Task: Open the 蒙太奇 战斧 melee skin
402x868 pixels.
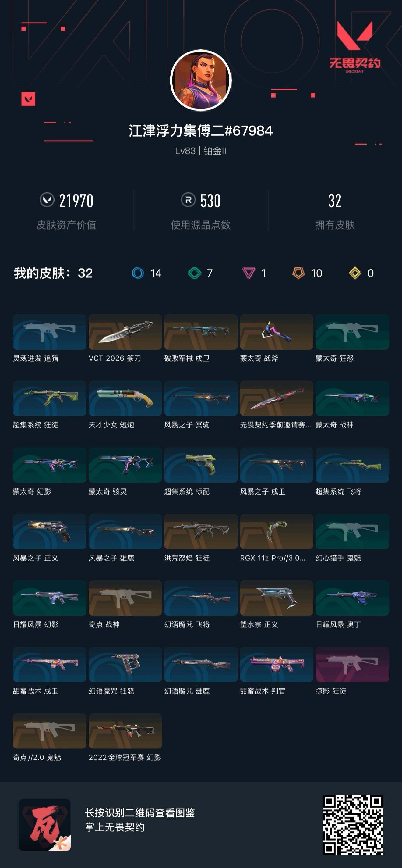Action: pos(277,332)
